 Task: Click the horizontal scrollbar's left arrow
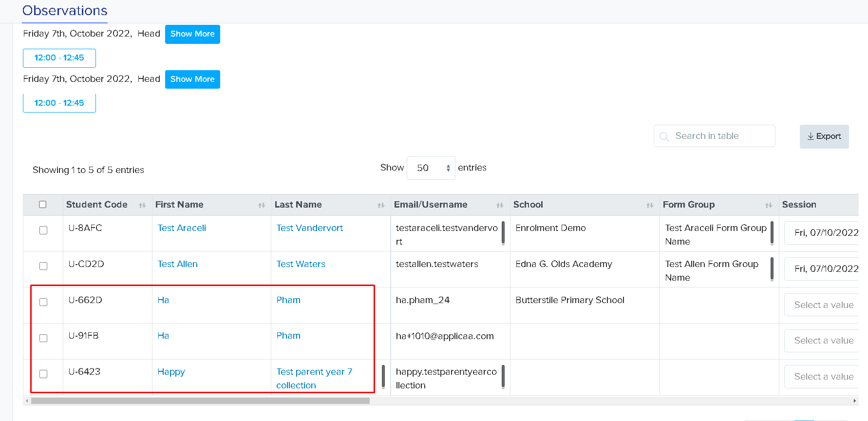click(27, 401)
